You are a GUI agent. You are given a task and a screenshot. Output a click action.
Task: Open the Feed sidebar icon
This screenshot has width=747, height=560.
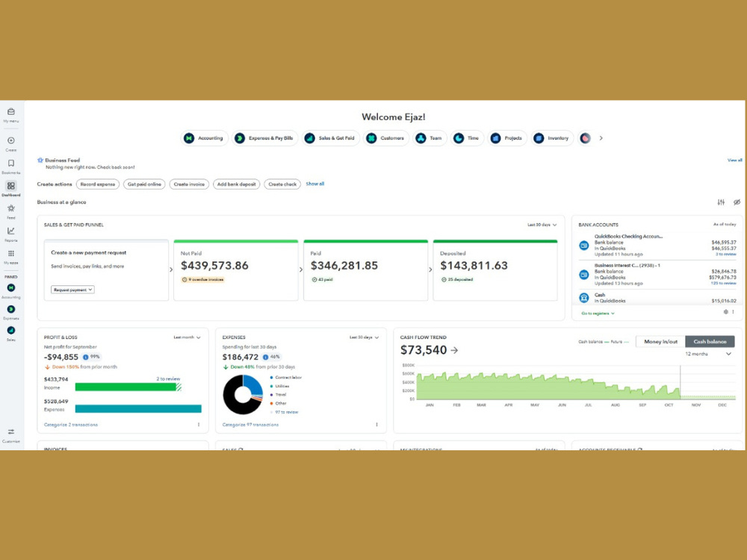pos(11,208)
